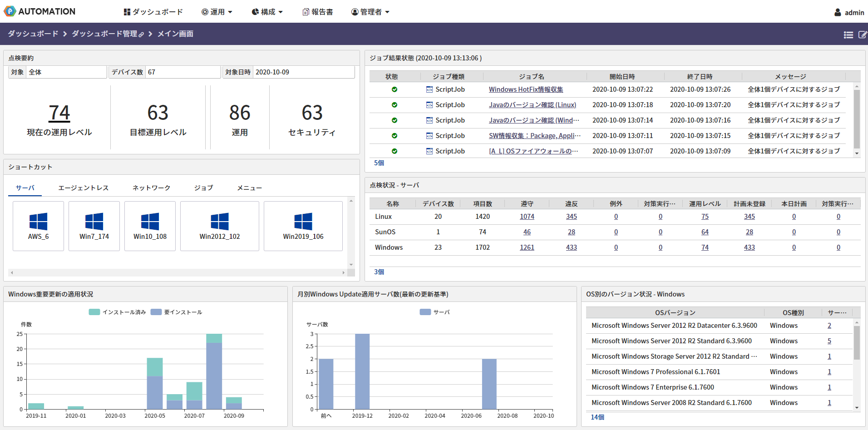This screenshot has height=430, width=868.
Task: Toggle サーバ legend in monthly update chart
Action: tap(434, 312)
